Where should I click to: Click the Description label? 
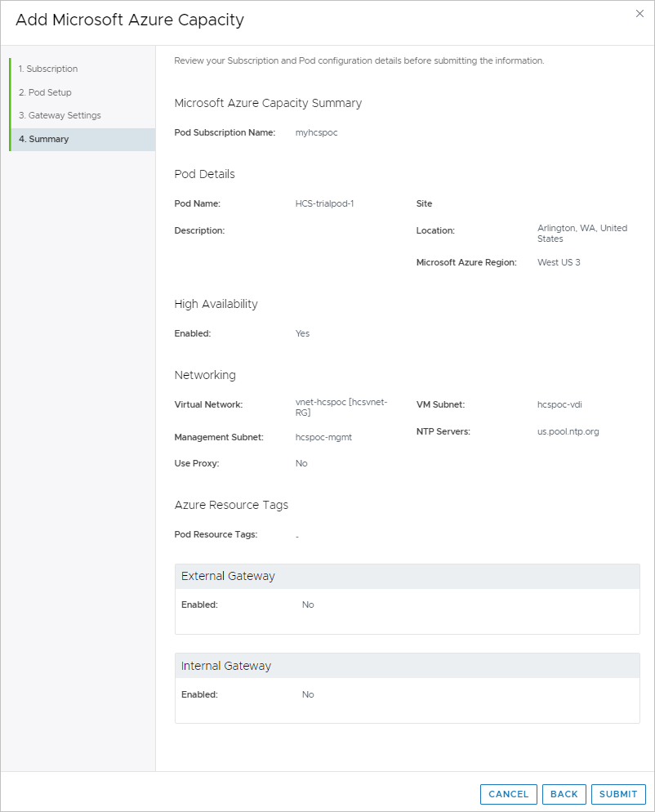(199, 230)
